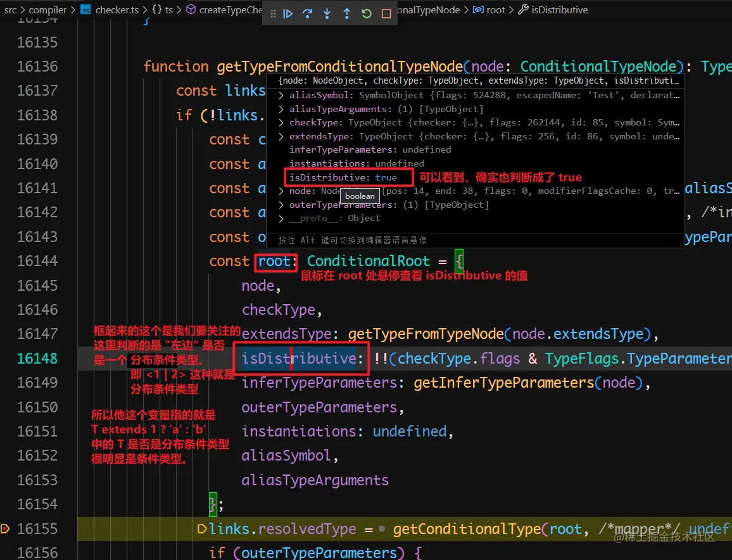Expand extendsType in debug hover

(x=281, y=136)
